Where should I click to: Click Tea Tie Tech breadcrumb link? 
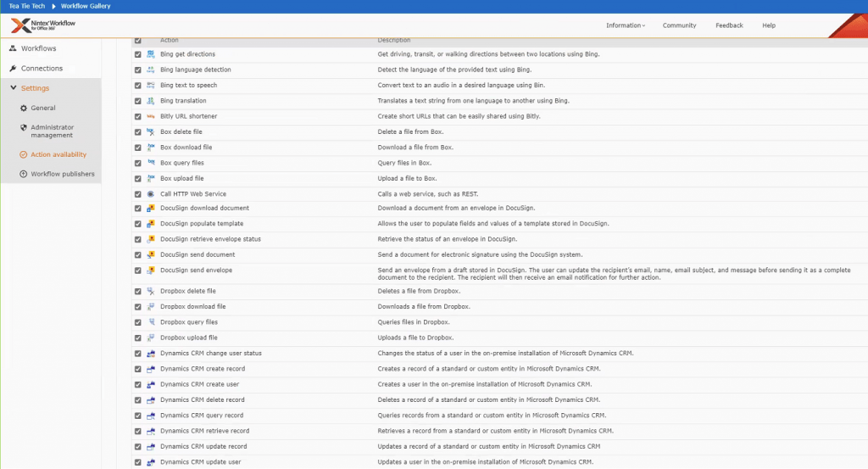click(x=26, y=6)
